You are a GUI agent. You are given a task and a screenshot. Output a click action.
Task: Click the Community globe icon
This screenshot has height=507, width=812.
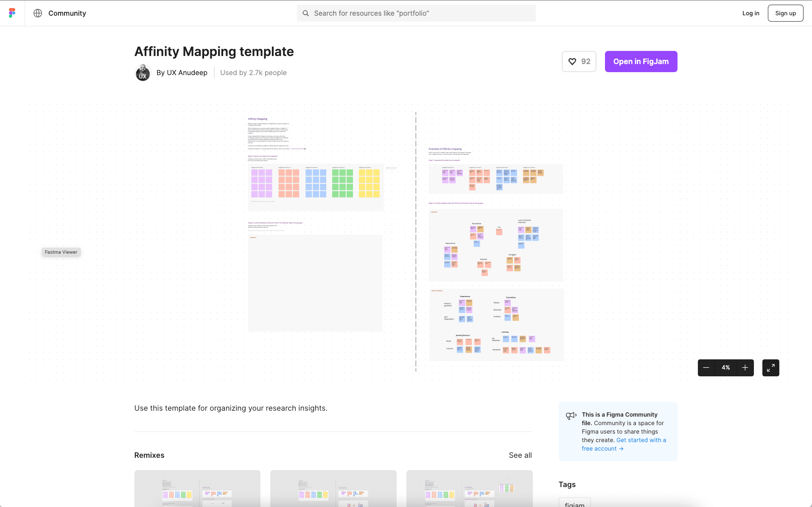(38, 13)
